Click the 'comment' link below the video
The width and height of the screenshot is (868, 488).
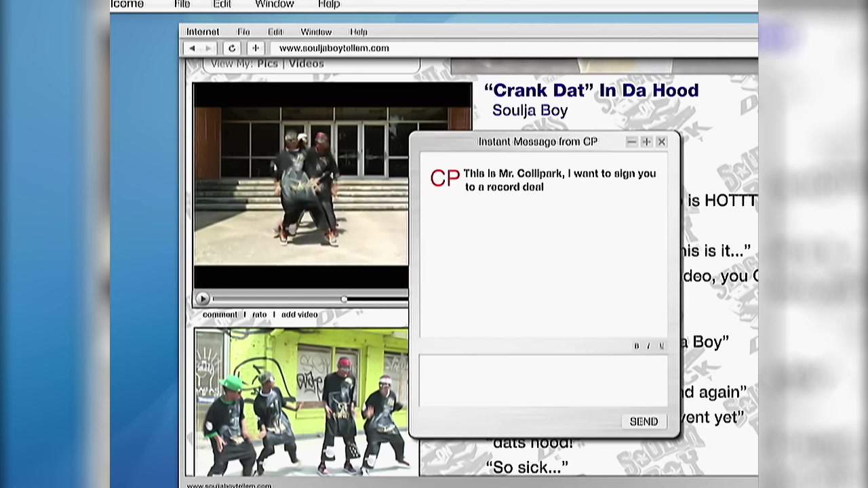coord(220,314)
